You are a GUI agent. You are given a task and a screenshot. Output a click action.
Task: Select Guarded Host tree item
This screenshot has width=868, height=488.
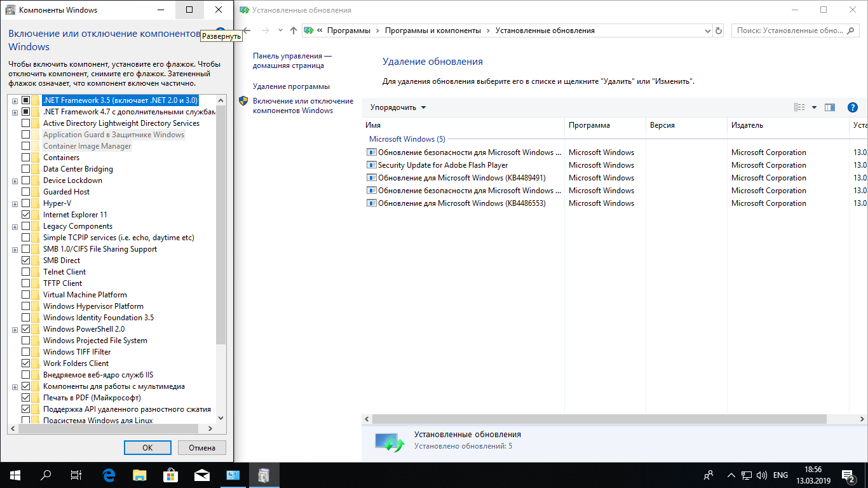coord(66,192)
